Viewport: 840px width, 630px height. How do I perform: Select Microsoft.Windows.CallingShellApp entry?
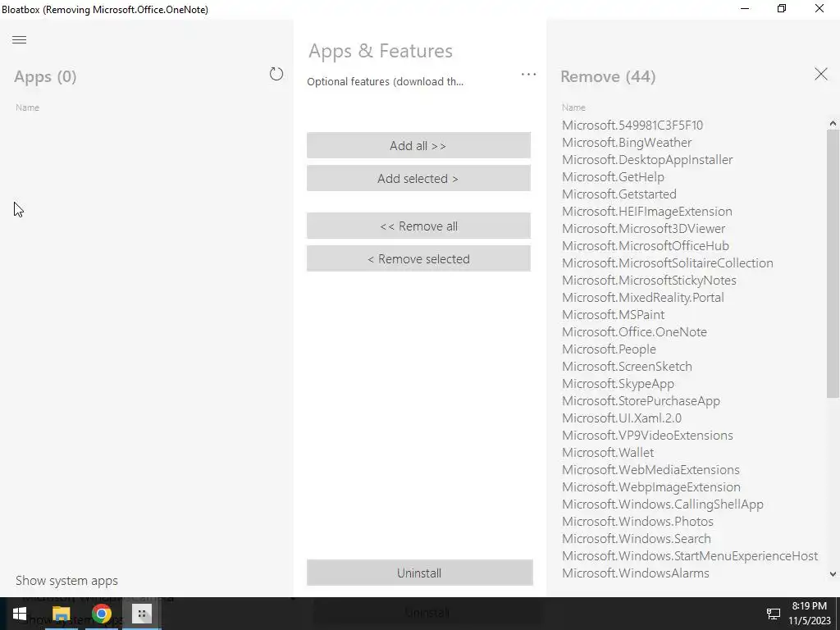click(x=663, y=504)
